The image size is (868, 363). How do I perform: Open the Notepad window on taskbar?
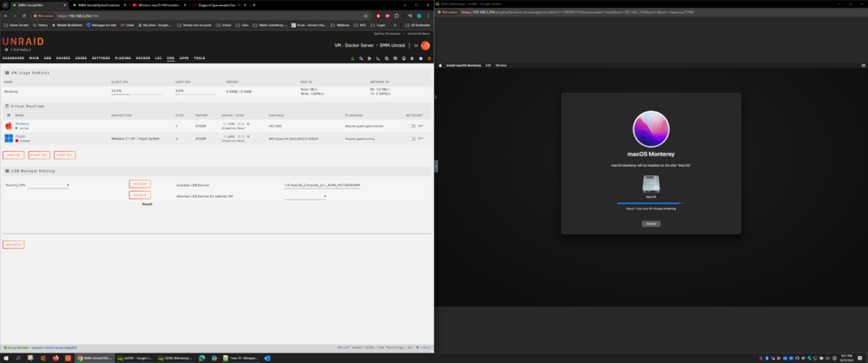[x=240, y=359]
